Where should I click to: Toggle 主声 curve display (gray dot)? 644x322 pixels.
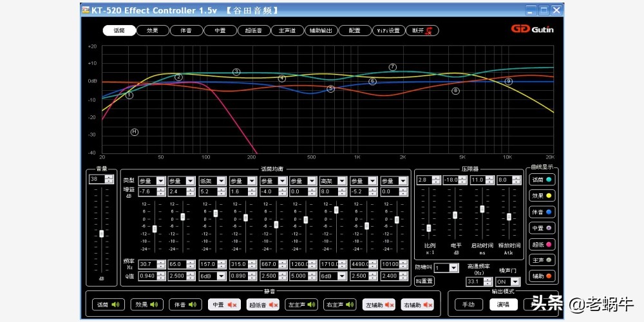542,260
